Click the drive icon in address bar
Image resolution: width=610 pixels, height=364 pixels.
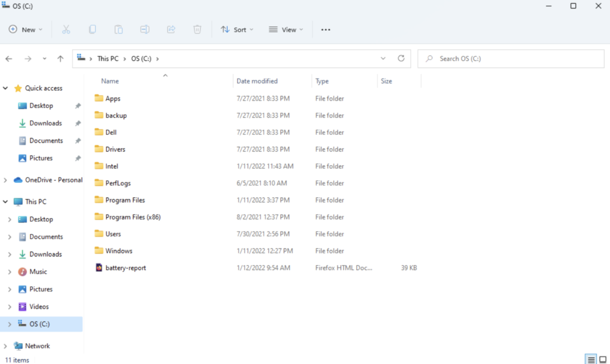tap(81, 58)
